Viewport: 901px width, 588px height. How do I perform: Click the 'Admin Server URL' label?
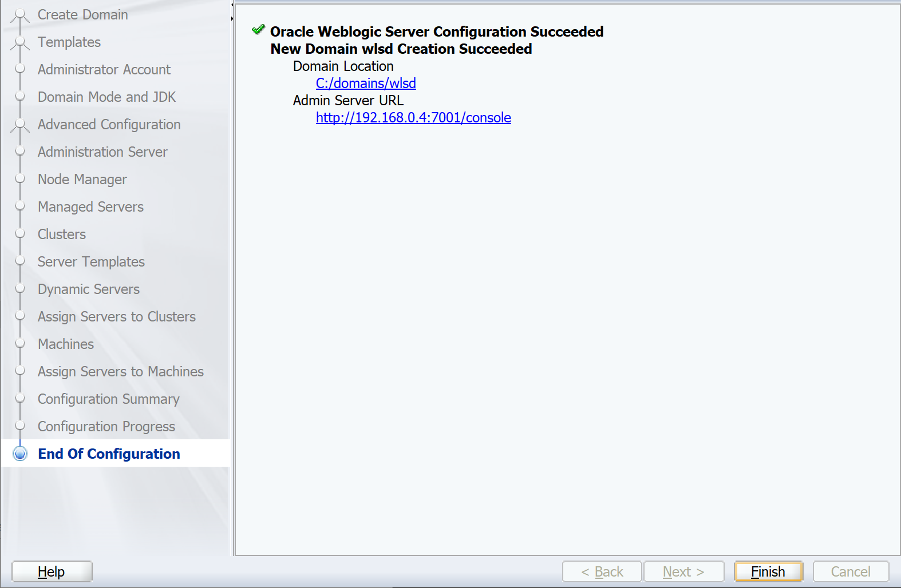(349, 101)
